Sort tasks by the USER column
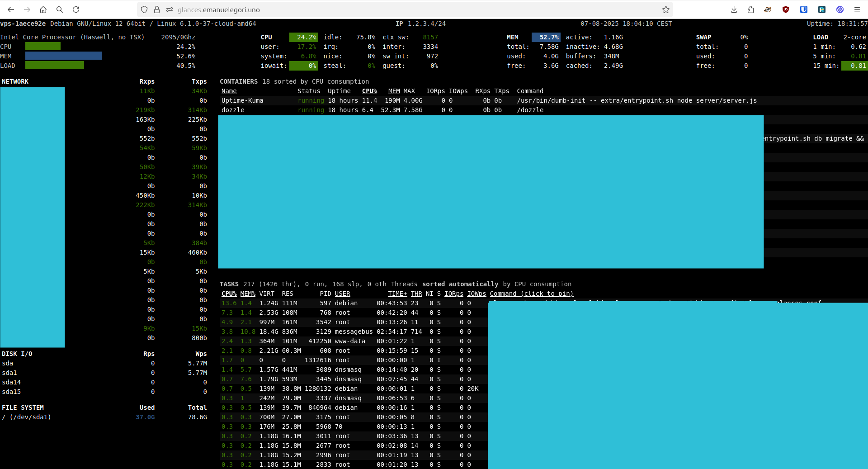 pos(342,294)
